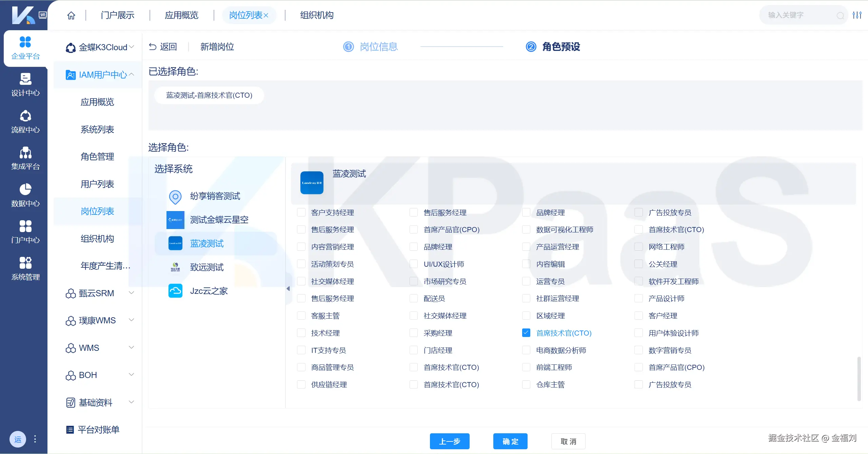This screenshot has width=868, height=454.
Task: Select the Jzc云之家 cloud icon
Action: (x=175, y=291)
